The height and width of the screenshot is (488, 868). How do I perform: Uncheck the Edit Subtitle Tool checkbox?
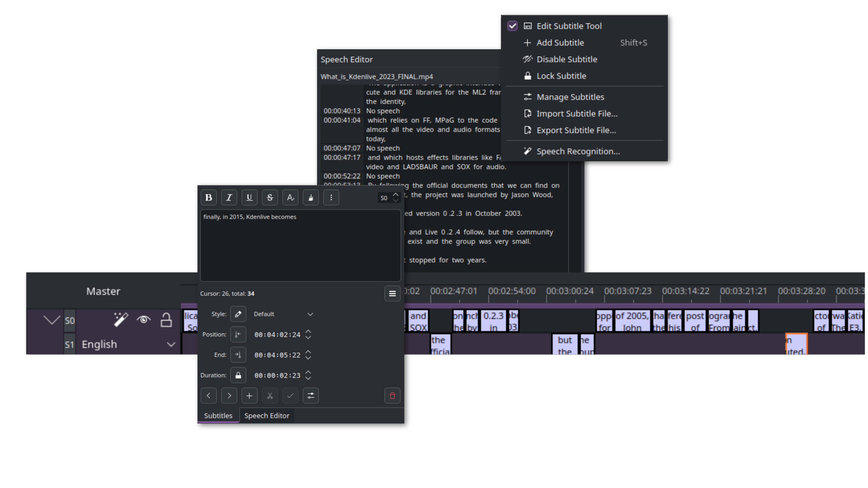(x=512, y=26)
